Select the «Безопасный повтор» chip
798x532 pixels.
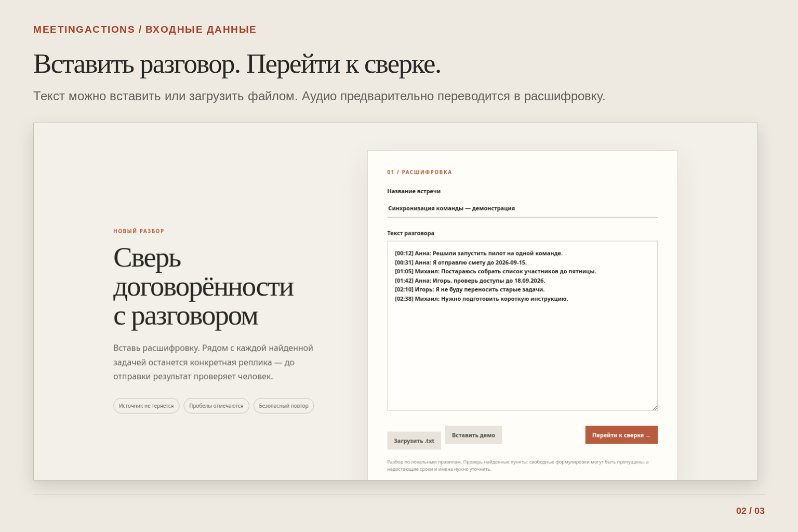click(x=284, y=406)
